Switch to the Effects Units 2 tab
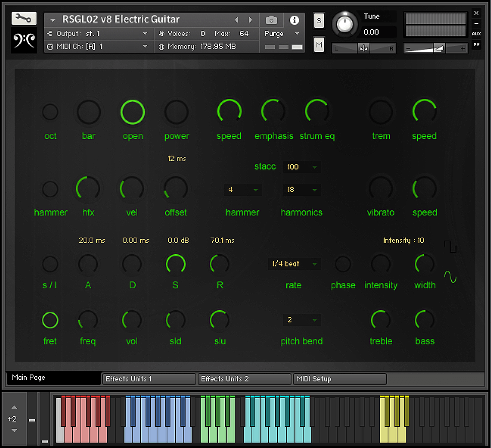Screen dimensions: 491x448 (x=244, y=379)
